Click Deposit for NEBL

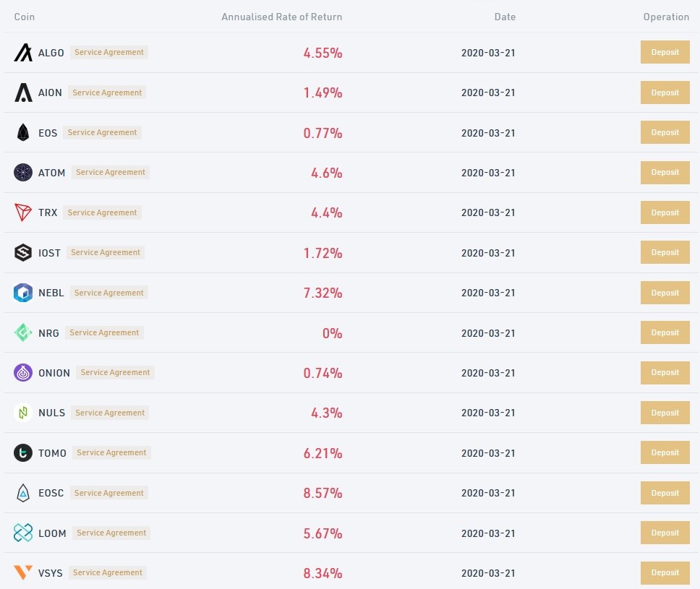[665, 293]
